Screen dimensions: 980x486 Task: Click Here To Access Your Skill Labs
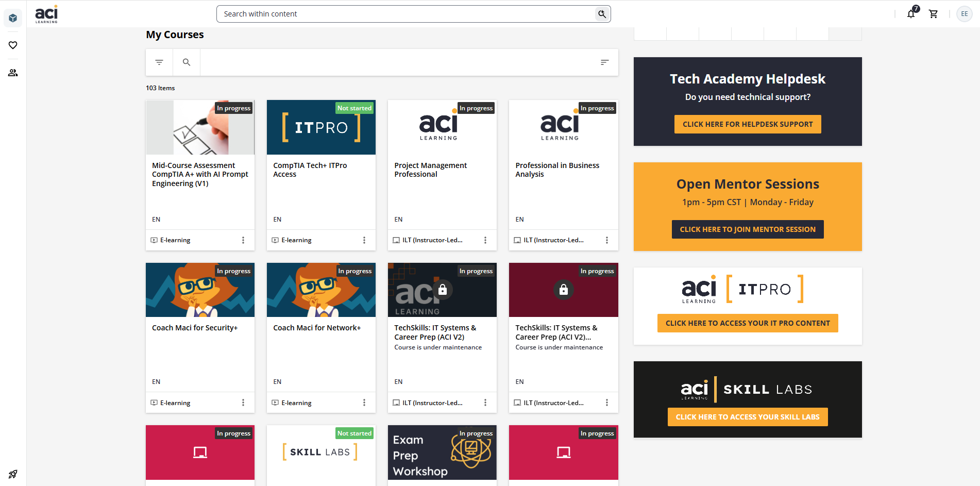click(x=748, y=417)
